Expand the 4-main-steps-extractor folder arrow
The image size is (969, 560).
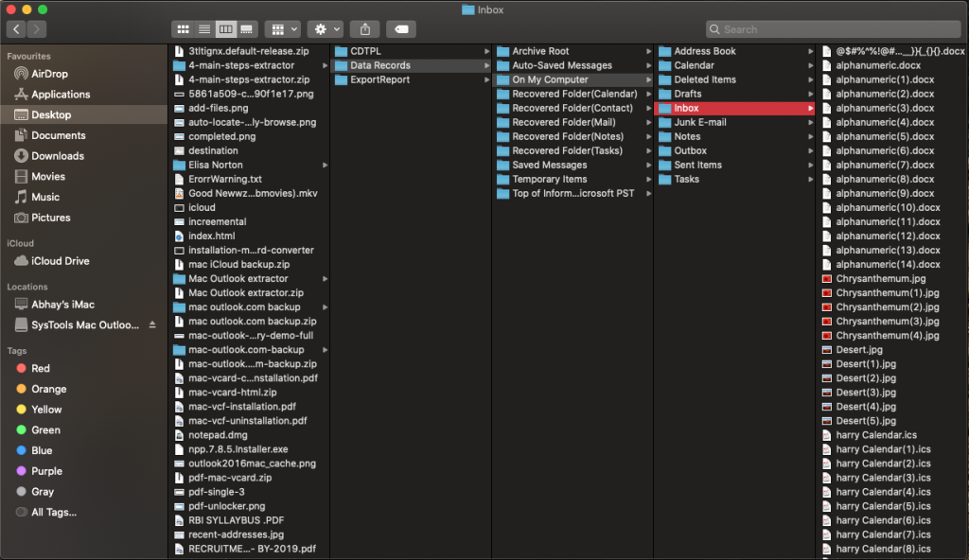[x=325, y=65]
